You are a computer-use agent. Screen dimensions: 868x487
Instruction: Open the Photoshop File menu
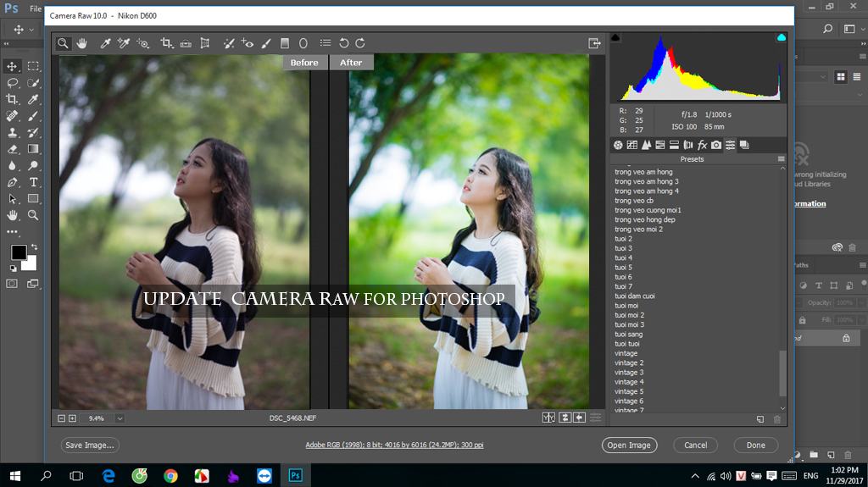36,8
